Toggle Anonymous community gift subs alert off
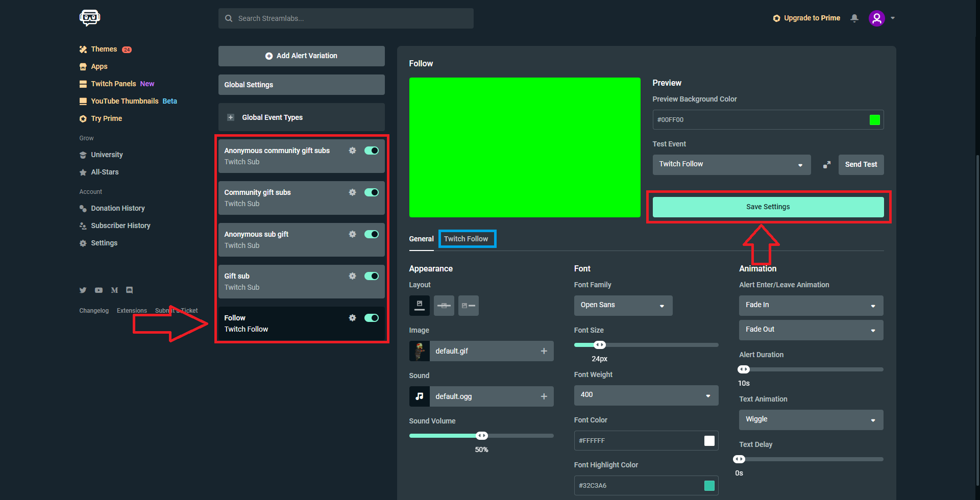Image resolution: width=980 pixels, height=500 pixels. (372, 151)
